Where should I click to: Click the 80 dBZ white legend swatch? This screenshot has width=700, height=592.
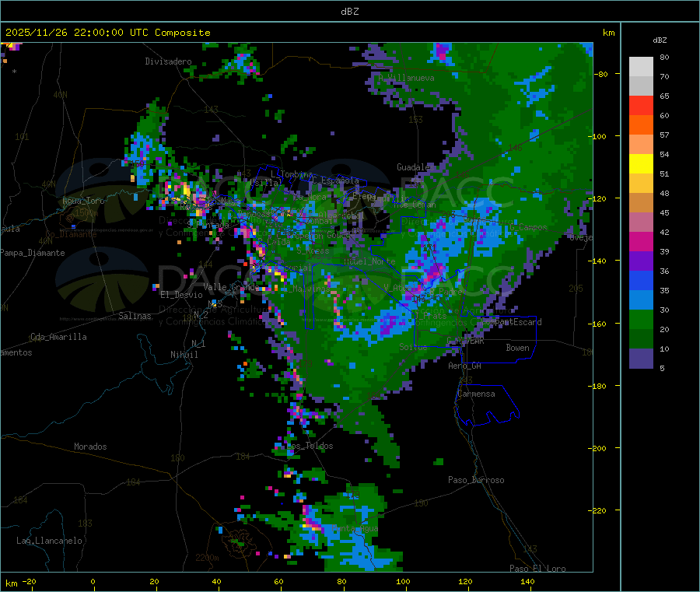click(641, 67)
